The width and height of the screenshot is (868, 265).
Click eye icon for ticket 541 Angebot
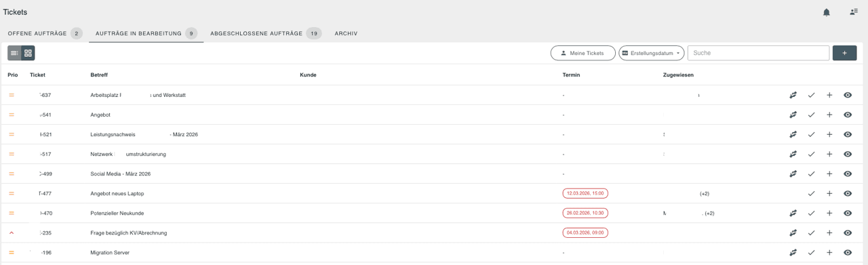coord(848,115)
